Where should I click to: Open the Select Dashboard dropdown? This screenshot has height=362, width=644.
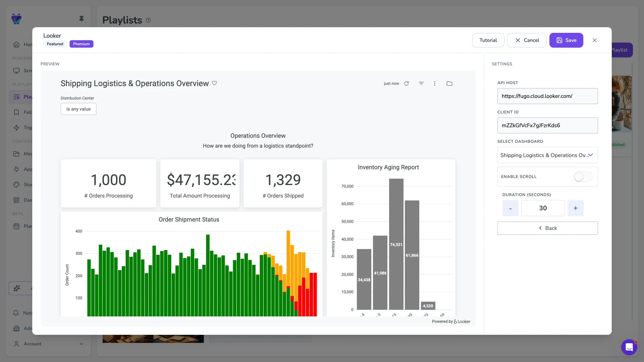[547, 155]
